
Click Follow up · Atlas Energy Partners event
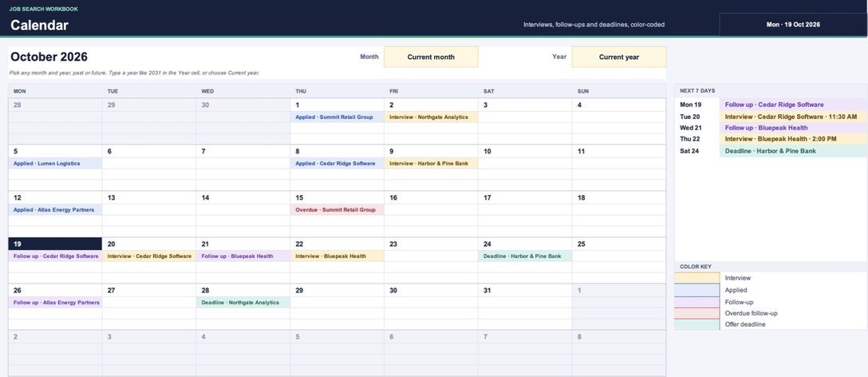(55, 303)
